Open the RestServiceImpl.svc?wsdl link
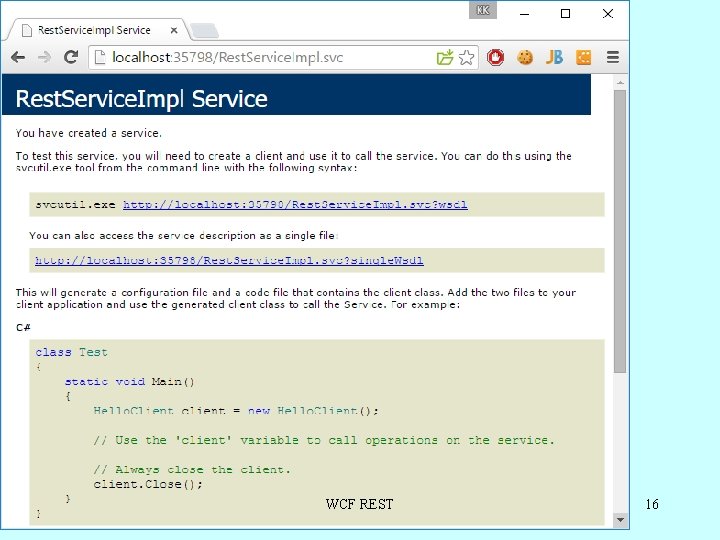The width and height of the screenshot is (720, 540). [295, 204]
